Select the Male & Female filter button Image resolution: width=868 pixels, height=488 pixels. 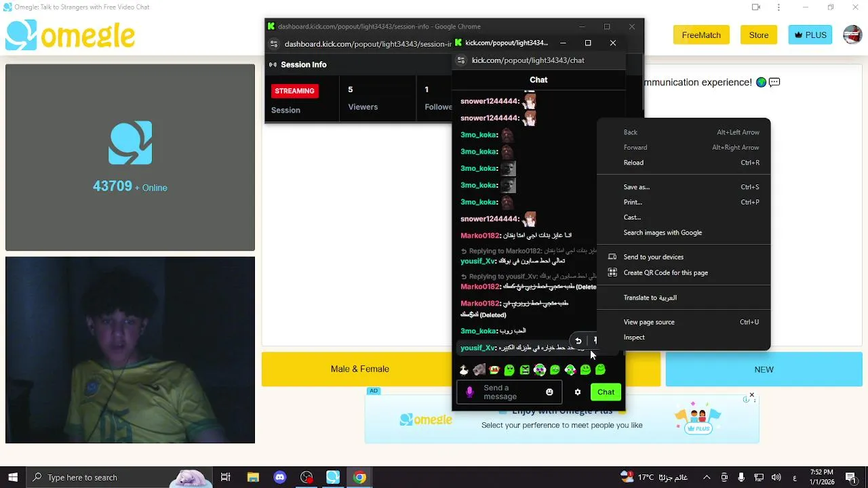pos(359,369)
